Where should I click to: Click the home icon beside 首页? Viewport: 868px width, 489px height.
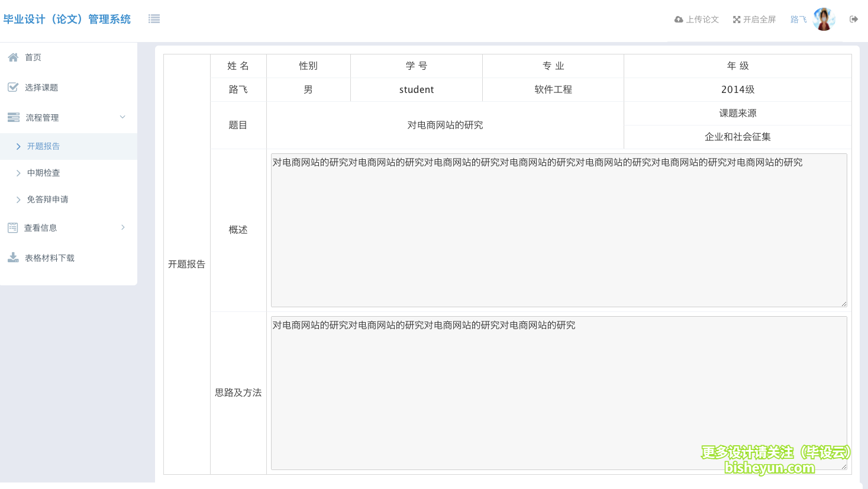click(13, 57)
